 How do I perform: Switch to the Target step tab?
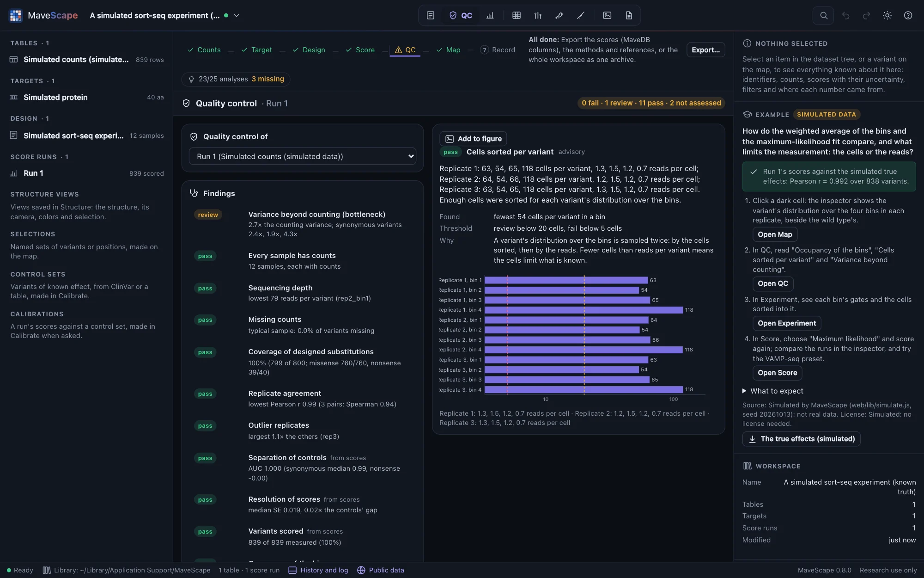256,50
